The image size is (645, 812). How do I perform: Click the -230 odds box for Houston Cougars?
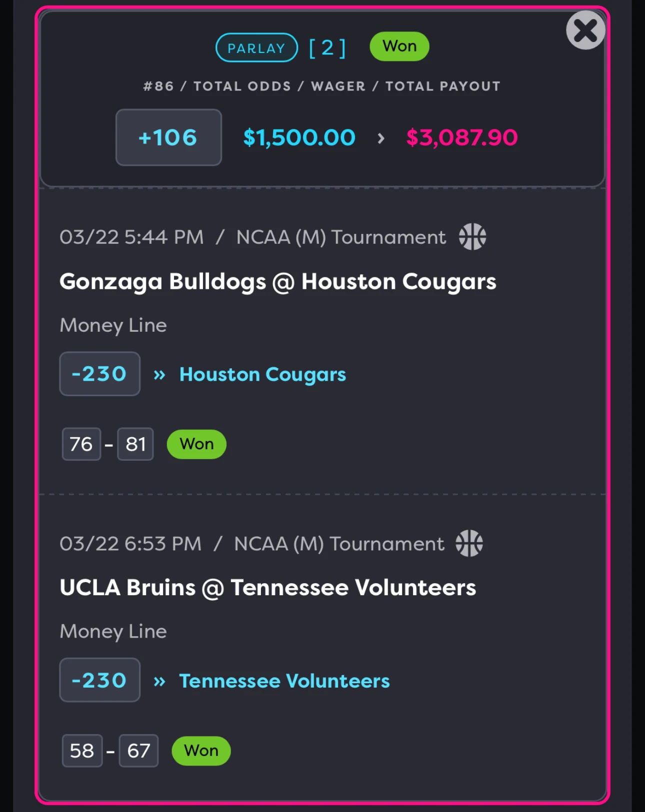click(x=99, y=374)
